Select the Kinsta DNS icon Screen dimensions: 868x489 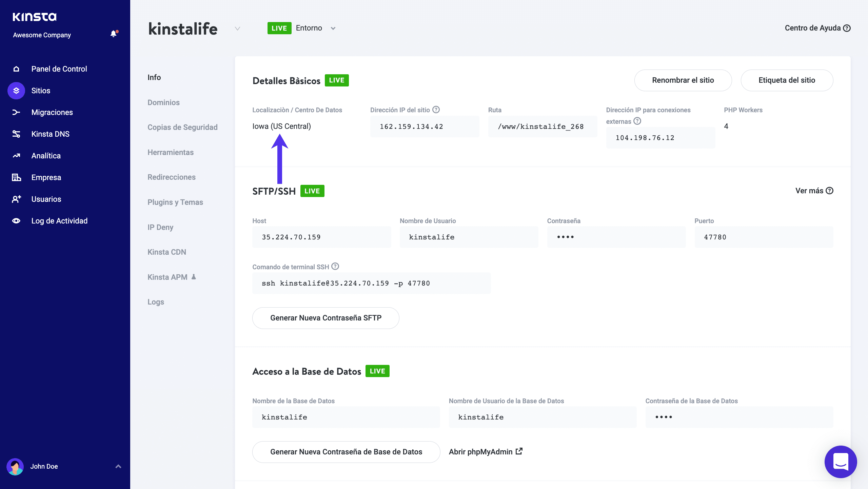[x=16, y=134]
